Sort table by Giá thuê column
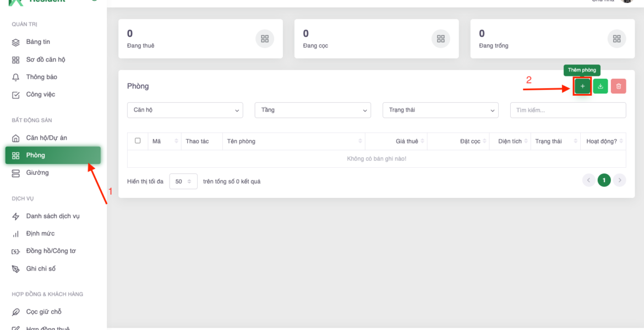 (x=407, y=141)
